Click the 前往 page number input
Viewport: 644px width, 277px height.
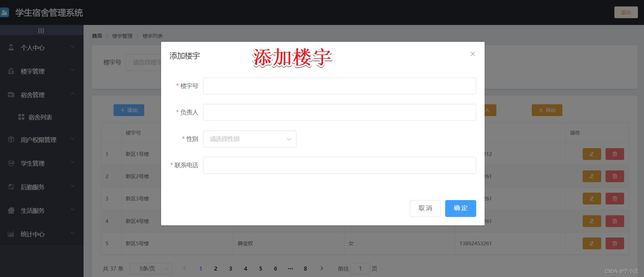point(360,269)
